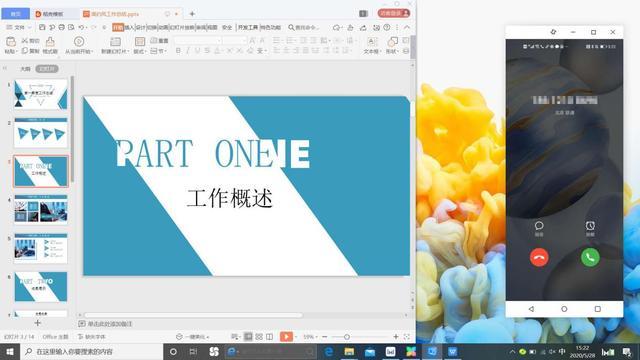The height and width of the screenshot is (360, 640).
Task: Click the zoom slider handle
Action: pyautogui.click(x=347, y=337)
